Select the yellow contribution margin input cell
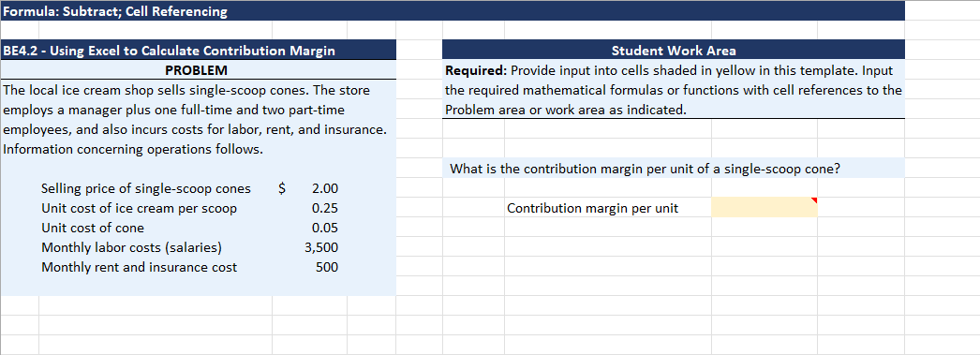The width and height of the screenshot is (980, 355). 764,208
